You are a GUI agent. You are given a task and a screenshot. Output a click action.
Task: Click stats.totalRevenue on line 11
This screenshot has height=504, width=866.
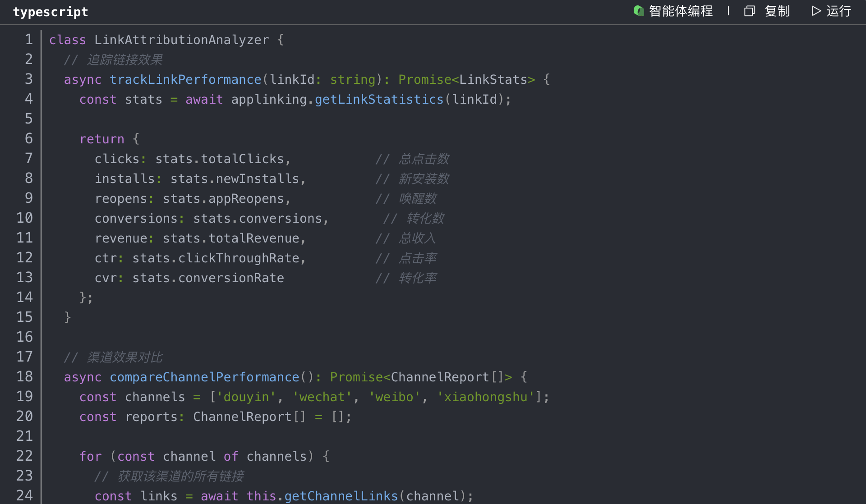coord(231,238)
